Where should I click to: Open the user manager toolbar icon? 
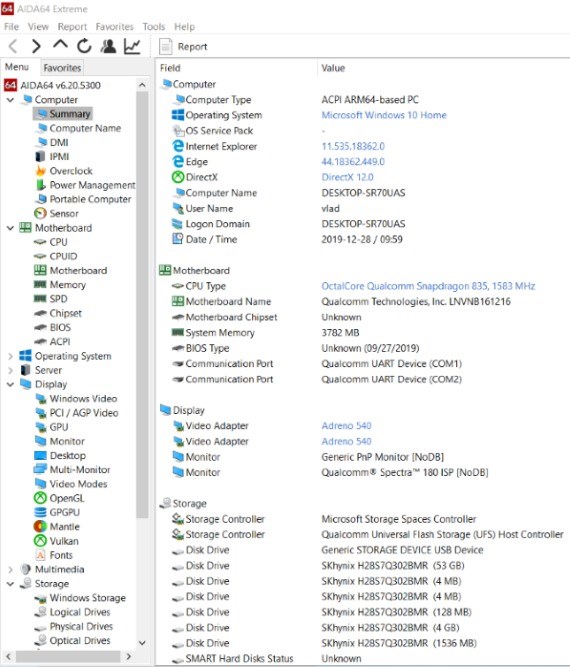point(108,46)
